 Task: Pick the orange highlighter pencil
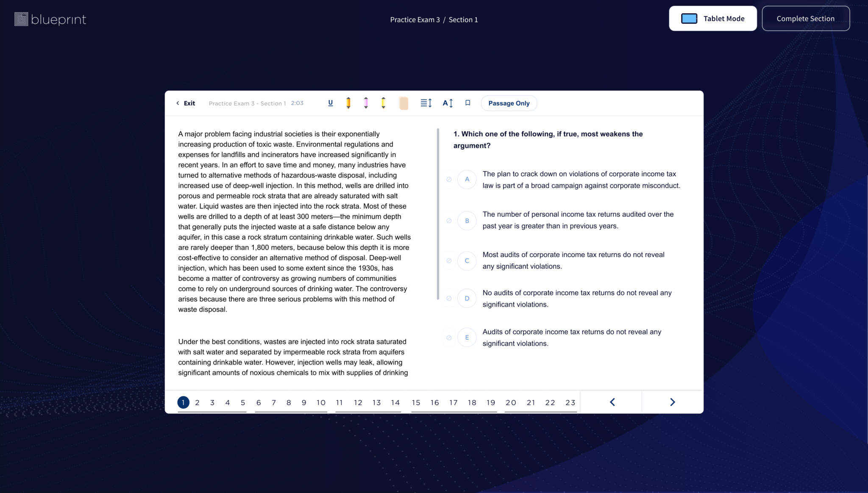point(348,103)
